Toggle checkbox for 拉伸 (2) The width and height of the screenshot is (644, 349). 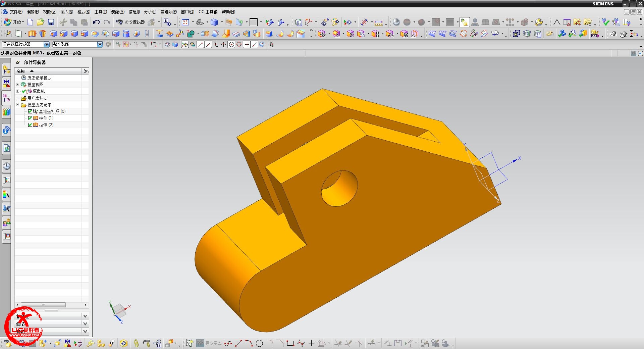click(30, 125)
